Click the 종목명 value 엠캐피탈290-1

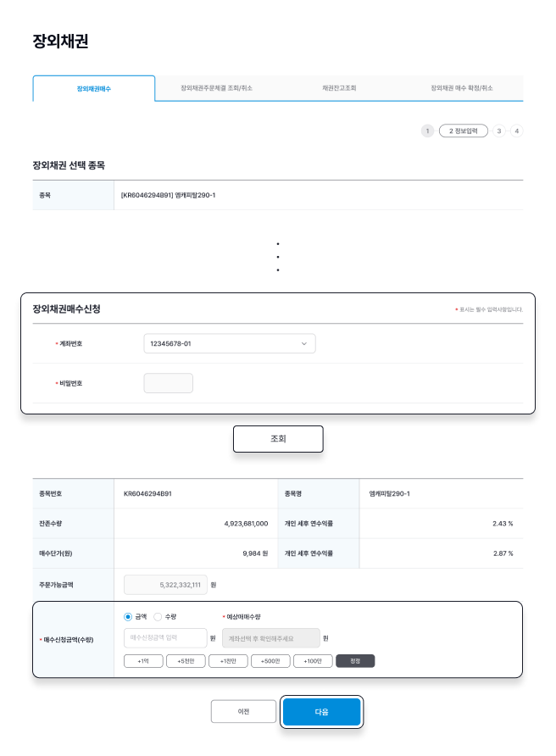pyautogui.click(x=390, y=494)
